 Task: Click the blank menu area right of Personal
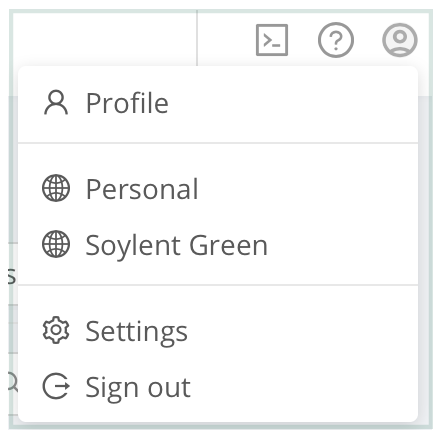[x=307, y=189]
